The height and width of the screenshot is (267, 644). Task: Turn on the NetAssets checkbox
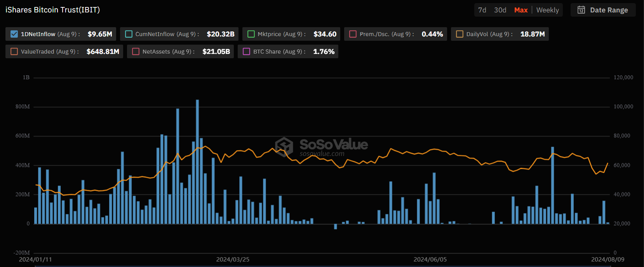pos(136,52)
